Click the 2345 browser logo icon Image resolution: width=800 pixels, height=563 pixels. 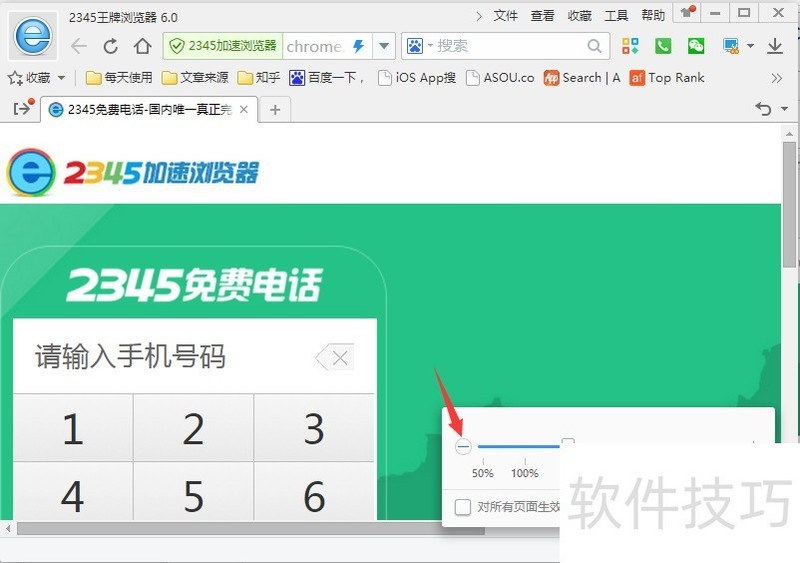[33, 36]
